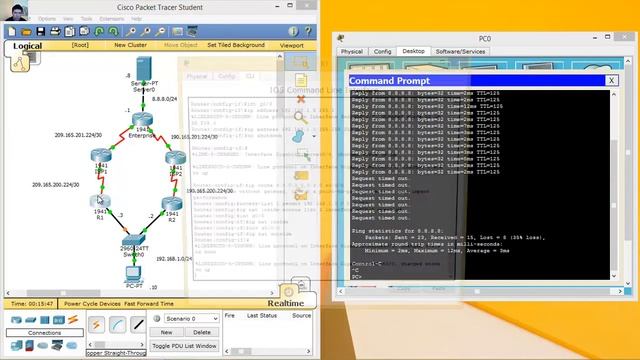The image size is (640, 360).
Task: Click Toggle PDU List Window button
Action: (184, 346)
